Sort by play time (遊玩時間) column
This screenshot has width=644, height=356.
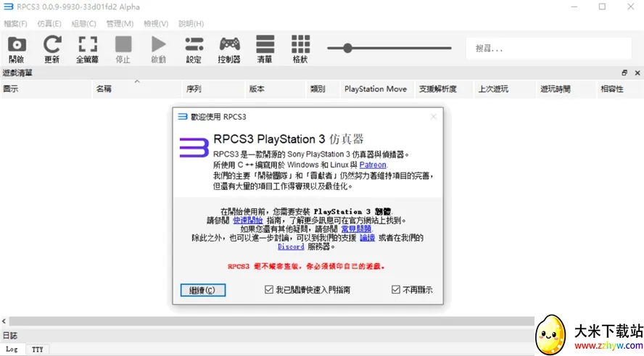coord(566,88)
